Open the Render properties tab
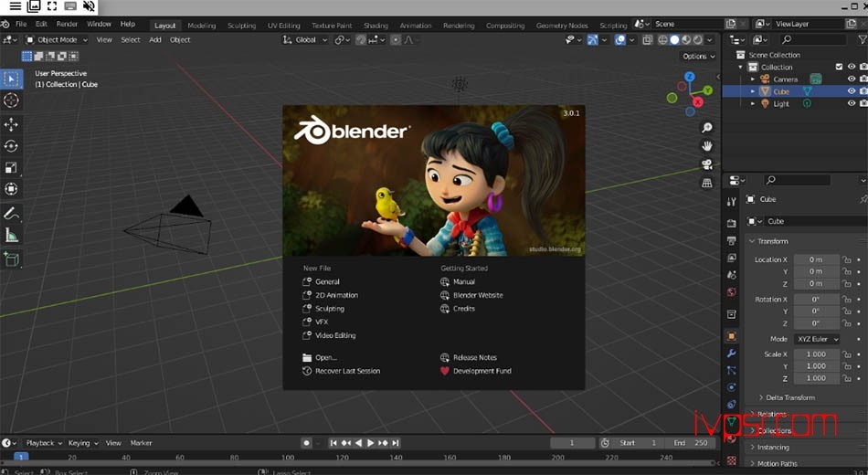The height and width of the screenshot is (475, 868). 731,224
